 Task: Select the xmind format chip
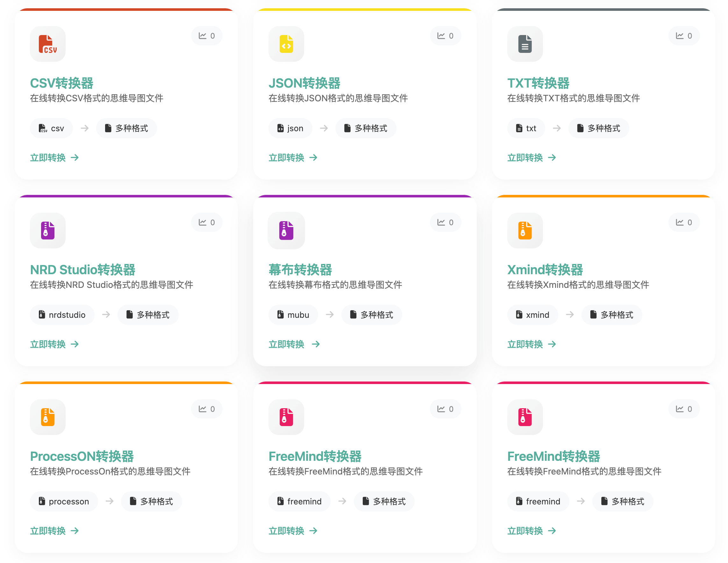(x=532, y=315)
